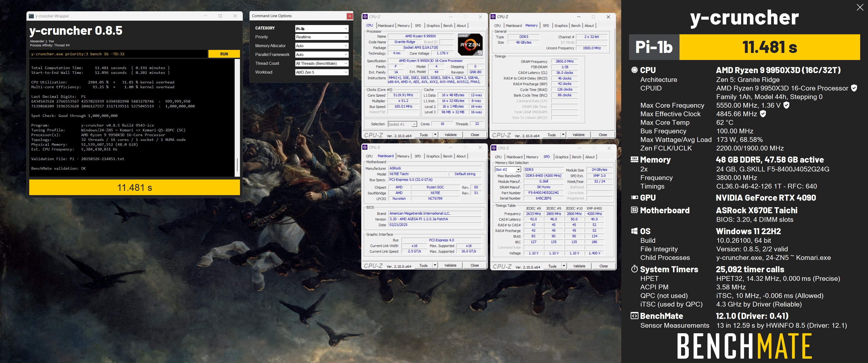868x363 pixels.
Task: Click the System Timers stopwatch icon
Action: click(x=634, y=269)
